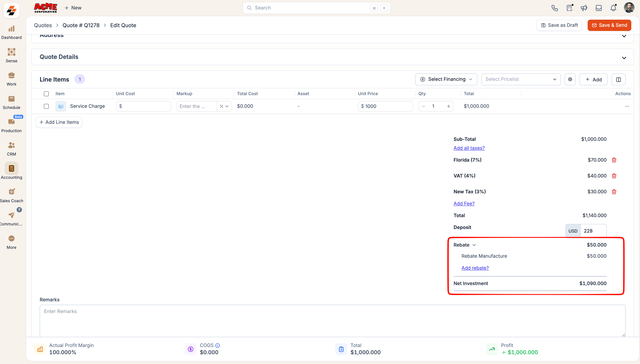The width and height of the screenshot is (640, 364).
Task: Click the Add Fee link
Action: coord(464,204)
